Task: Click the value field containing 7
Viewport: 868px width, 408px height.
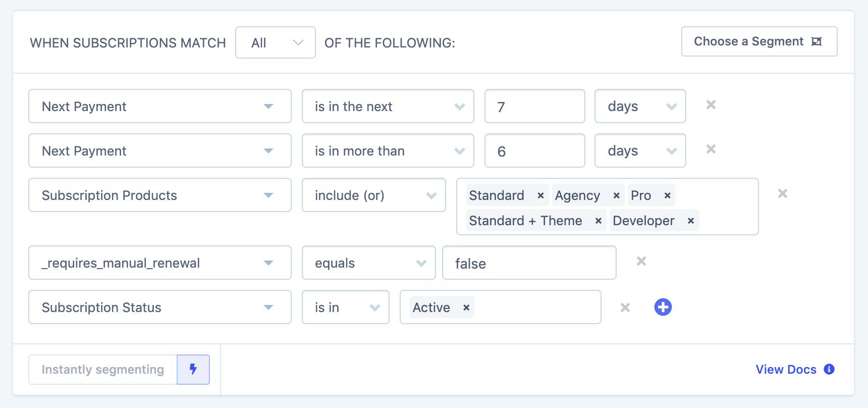Action: click(x=534, y=107)
